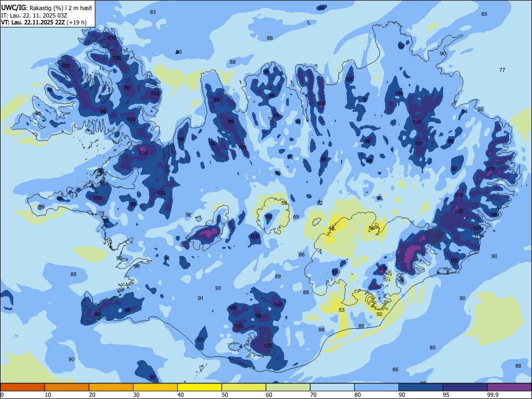Click the 60–70 pale green legend swatch

click(288, 387)
